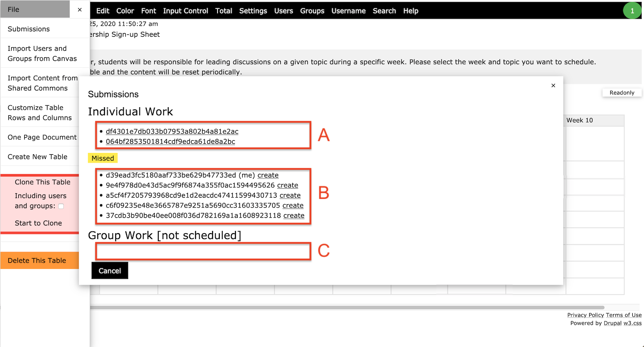Image resolution: width=644 pixels, height=347 pixels.
Task: Open the Groups menu
Action: [x=312, y=11]
